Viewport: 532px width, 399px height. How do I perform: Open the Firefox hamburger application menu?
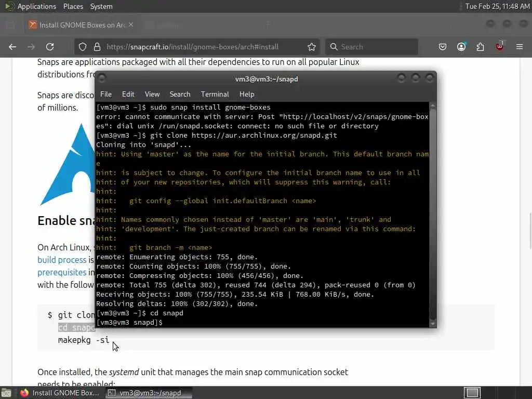520,47
